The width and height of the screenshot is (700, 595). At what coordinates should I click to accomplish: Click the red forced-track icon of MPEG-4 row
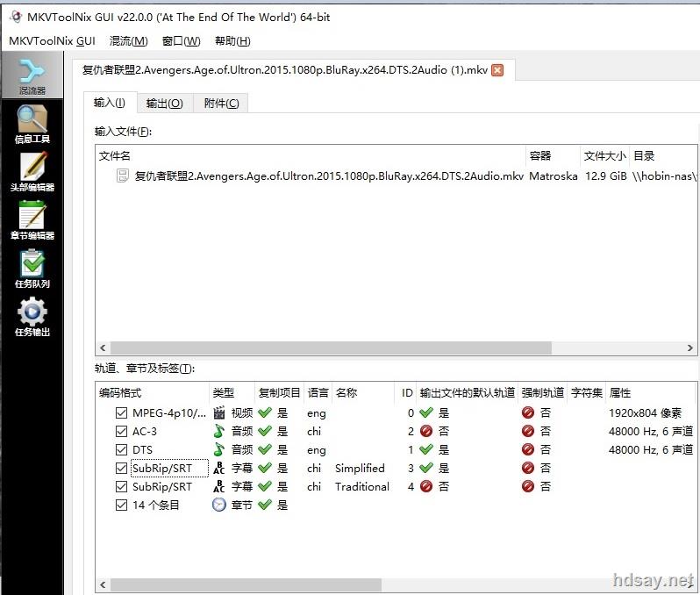528,412
